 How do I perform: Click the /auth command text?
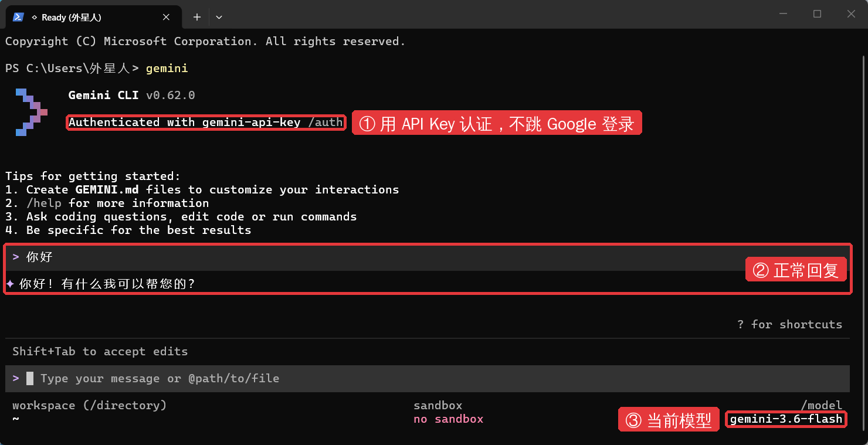(325, 123)
